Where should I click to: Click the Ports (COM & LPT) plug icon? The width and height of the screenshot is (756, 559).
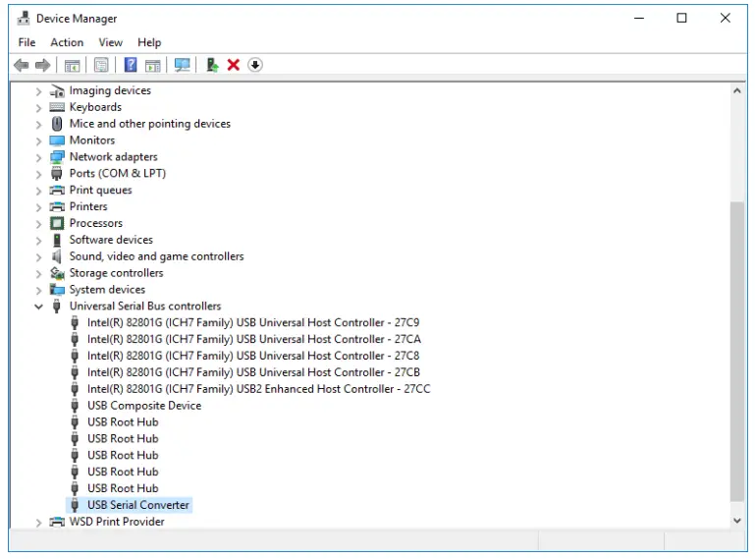pyautogui.click(x=57, y=174)
